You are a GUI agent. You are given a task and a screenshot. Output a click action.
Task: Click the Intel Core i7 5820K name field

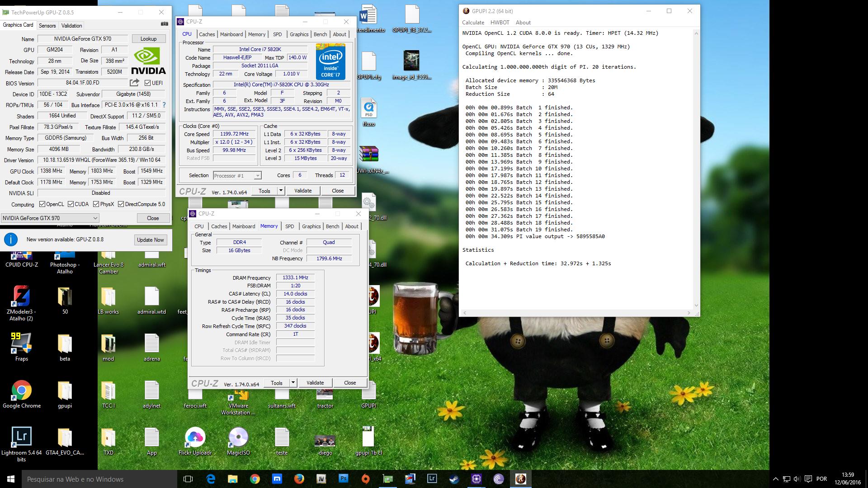[x=260, y=49]
